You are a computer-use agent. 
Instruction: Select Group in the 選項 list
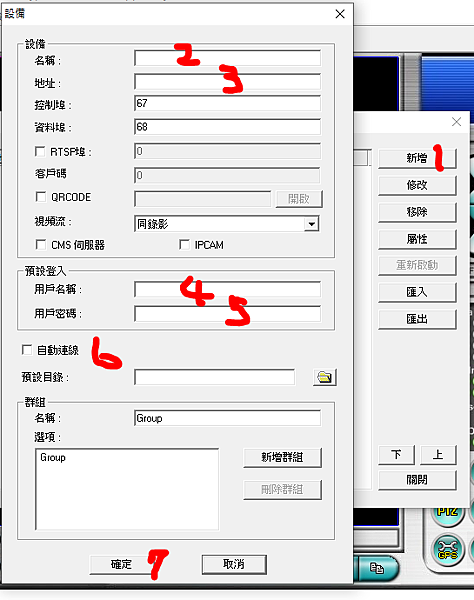tap(53, 458)
